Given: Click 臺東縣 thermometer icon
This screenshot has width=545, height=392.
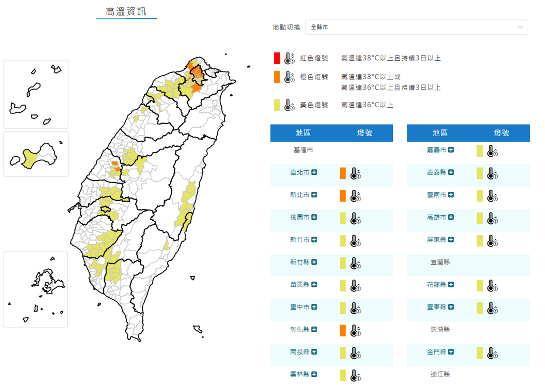Looking at the screenshot, I should coord(492,308).
